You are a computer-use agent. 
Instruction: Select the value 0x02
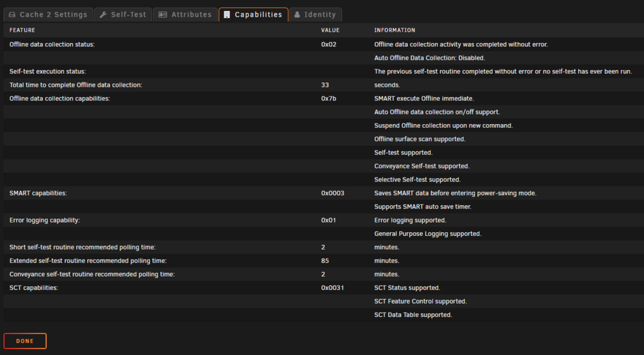pos(328,44)
